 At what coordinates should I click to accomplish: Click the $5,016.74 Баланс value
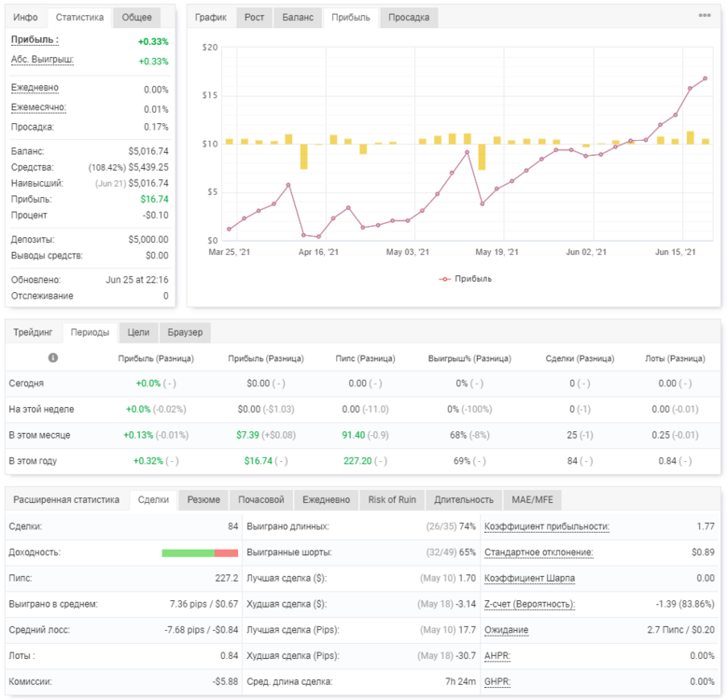click(148, 151)
